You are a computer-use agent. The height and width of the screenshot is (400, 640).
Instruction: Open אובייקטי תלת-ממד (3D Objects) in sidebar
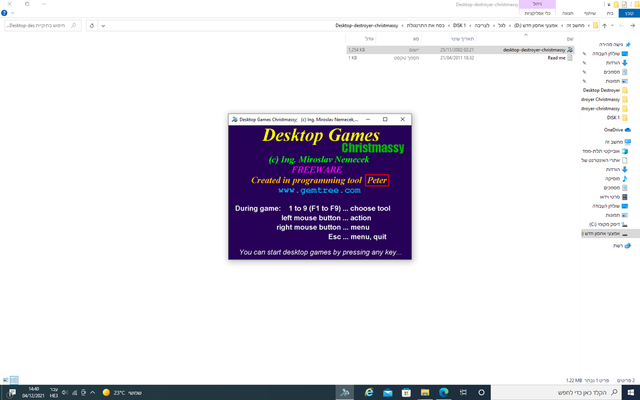[x=605, y=151]
